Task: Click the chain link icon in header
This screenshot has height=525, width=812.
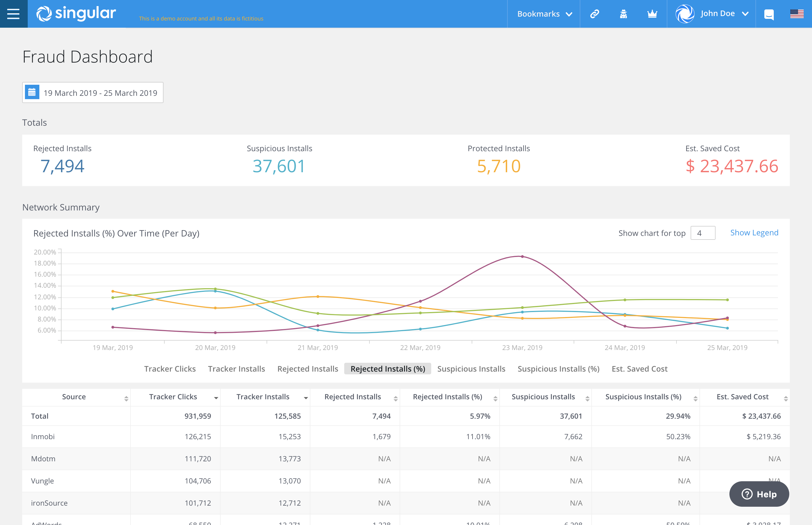Action: pos(595,14)
